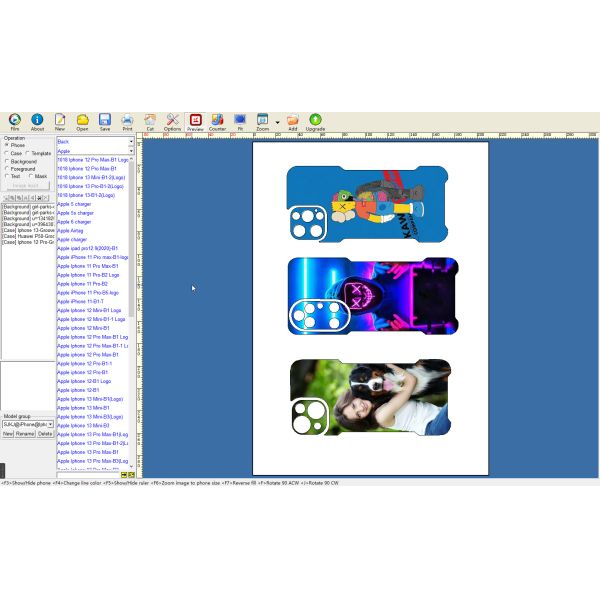Screen dimensions: 600x600
Task: Expand the Back side dropdown
Action: (130, 141)
